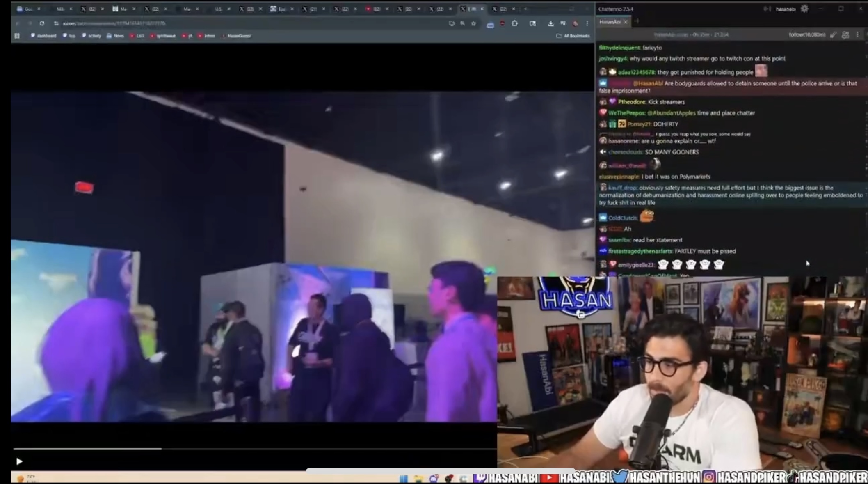868x484 pixels.
Task: Open viewer list icon in chat header
Action: click(845, 35)
